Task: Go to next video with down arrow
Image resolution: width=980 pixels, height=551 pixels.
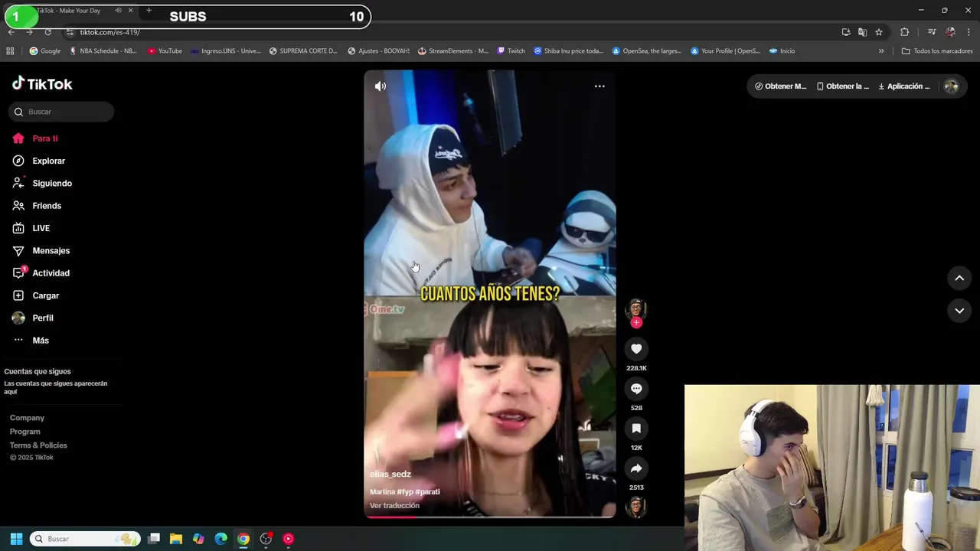Action: coord(959,311)
